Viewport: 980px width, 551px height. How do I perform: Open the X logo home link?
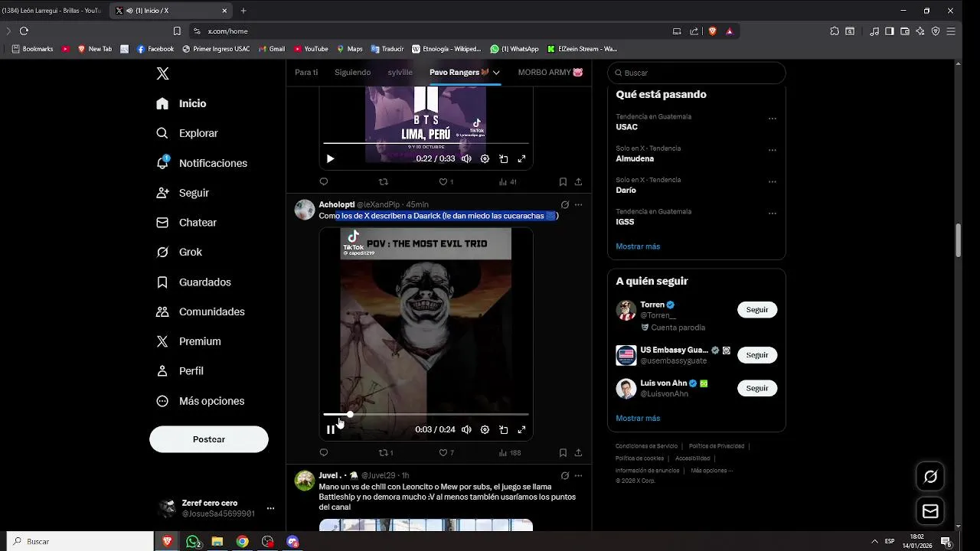pyautogui.click(x=162, y=73)
